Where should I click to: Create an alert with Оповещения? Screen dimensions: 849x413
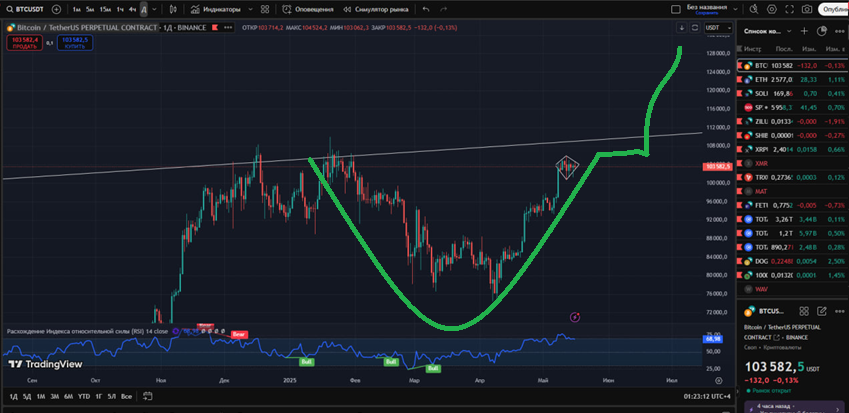308,9
